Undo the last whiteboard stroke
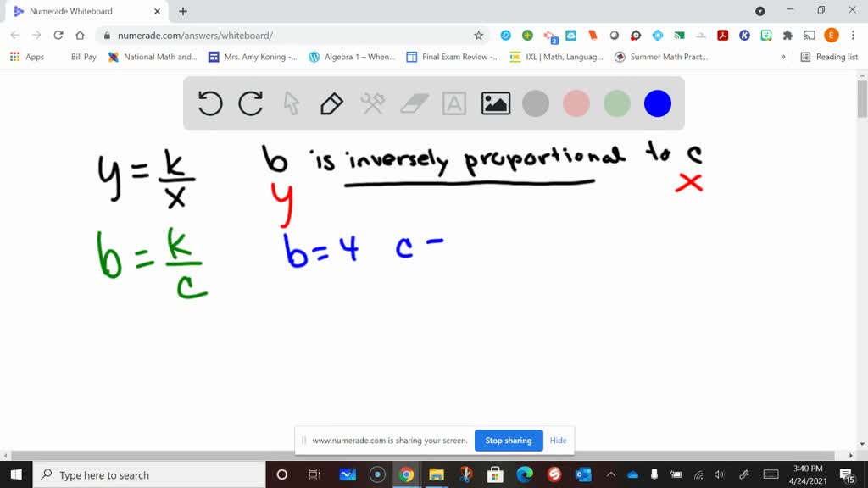Image resolution: width=868 pixels, height=488 pixels. (x=209, y=103)
